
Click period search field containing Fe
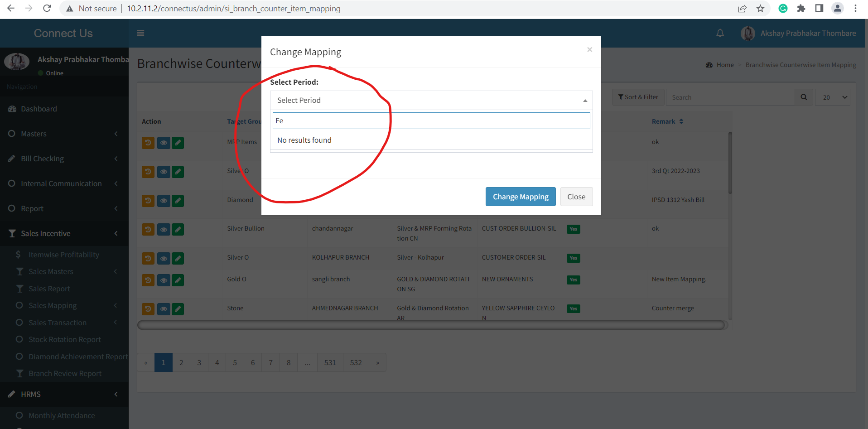click(x=431, y=121)
